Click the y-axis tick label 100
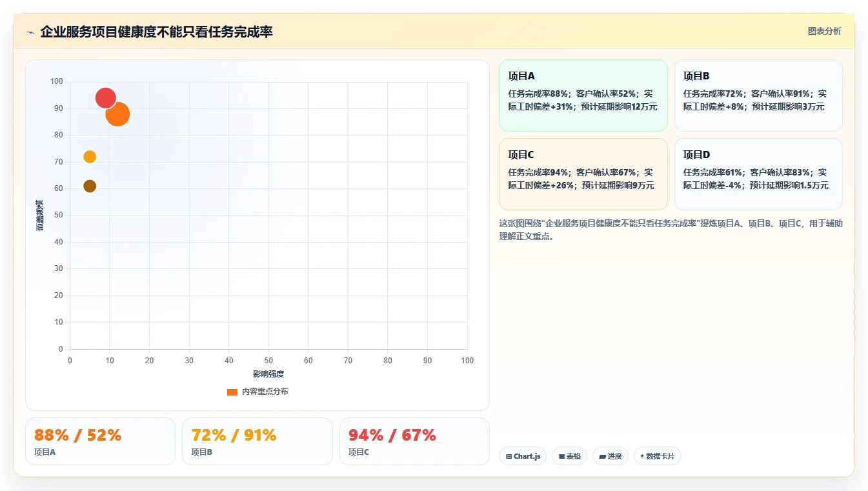868x491 pixels. (57, 81)
